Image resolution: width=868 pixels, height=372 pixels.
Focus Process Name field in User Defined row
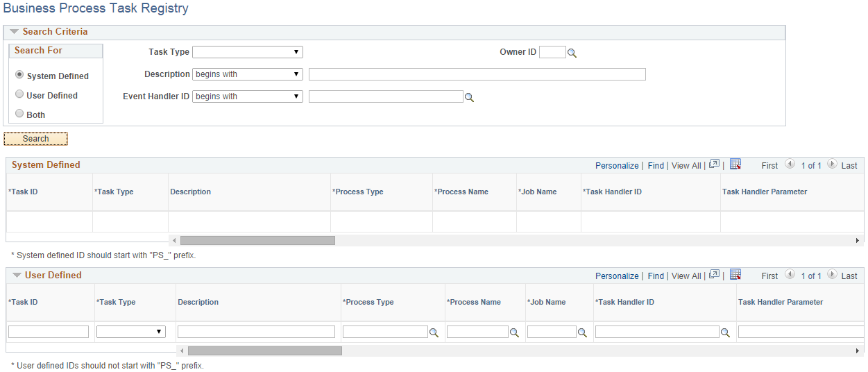tap(477, 332)
